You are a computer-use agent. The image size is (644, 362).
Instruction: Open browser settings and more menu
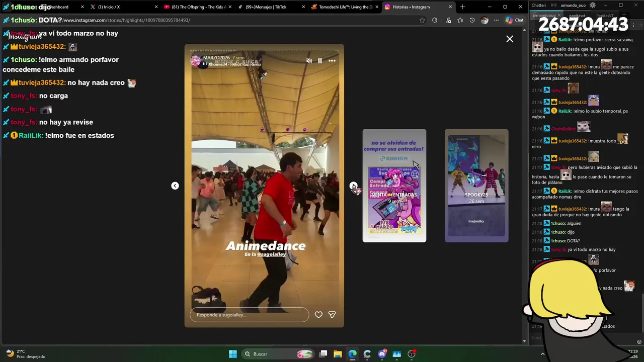pyautogui.click(x=496, y=20)
